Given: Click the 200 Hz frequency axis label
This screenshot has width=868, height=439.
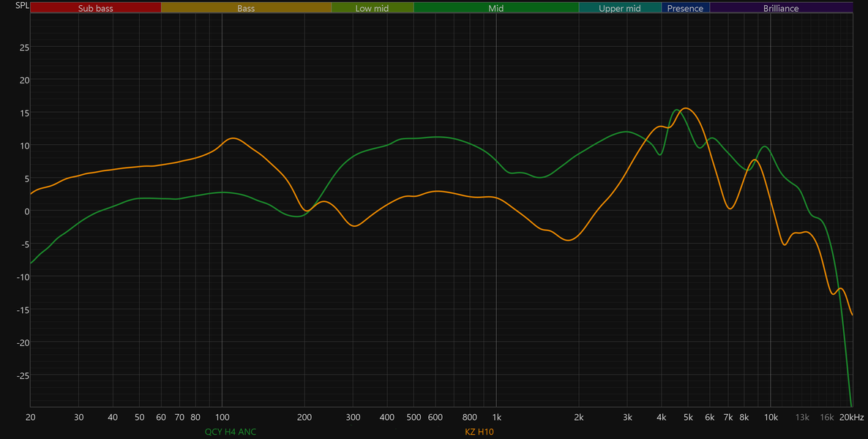Looking at the screenshot, I should pyautogui.click(x=304, y=417).
